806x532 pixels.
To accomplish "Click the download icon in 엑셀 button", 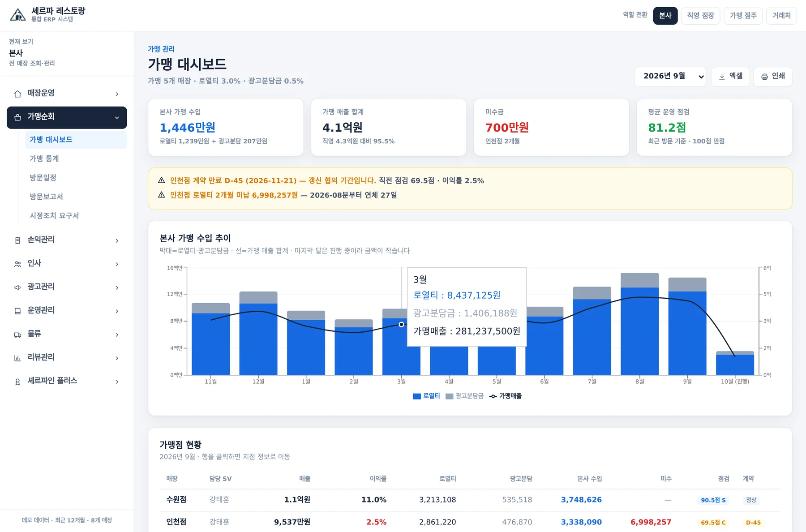I will pyautogui.click(x=722, y=77).
